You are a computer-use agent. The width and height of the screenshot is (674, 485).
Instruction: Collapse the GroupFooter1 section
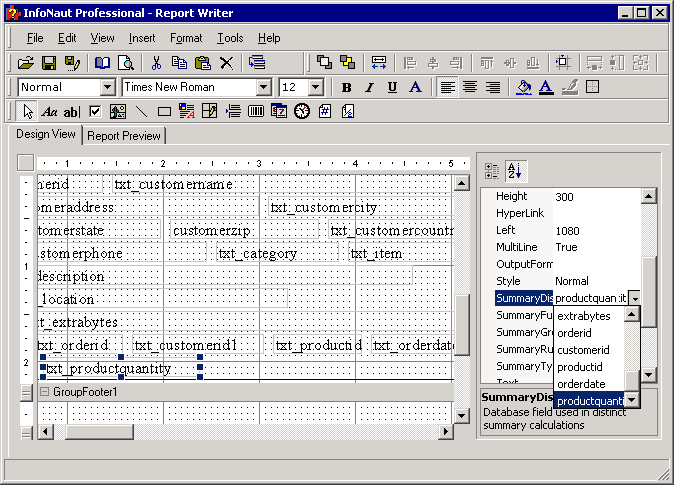44,392
